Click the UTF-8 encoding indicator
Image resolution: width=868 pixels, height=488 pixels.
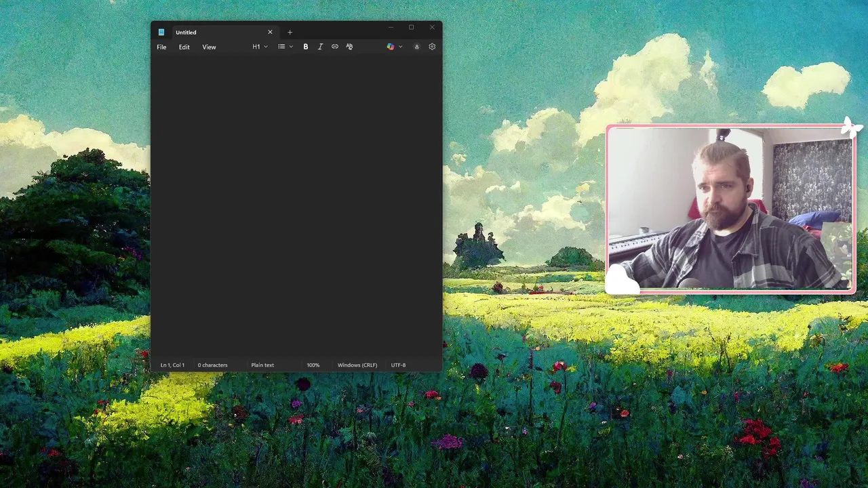pyautogui.click(x=398, y=365)
